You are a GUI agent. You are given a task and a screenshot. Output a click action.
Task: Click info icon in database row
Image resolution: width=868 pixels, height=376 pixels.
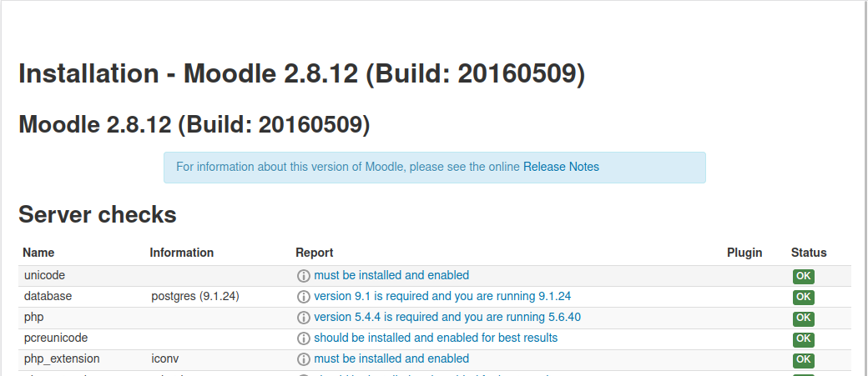(x=303, y=297)
